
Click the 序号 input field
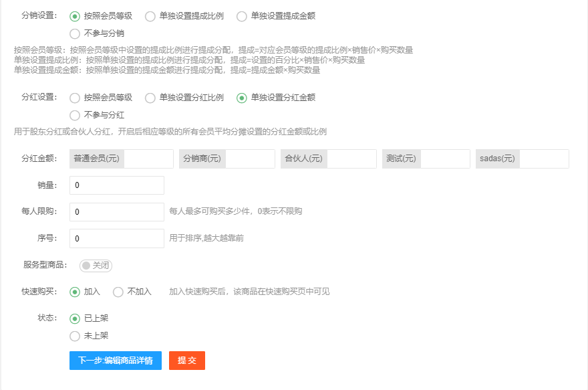tap(117, 238)
